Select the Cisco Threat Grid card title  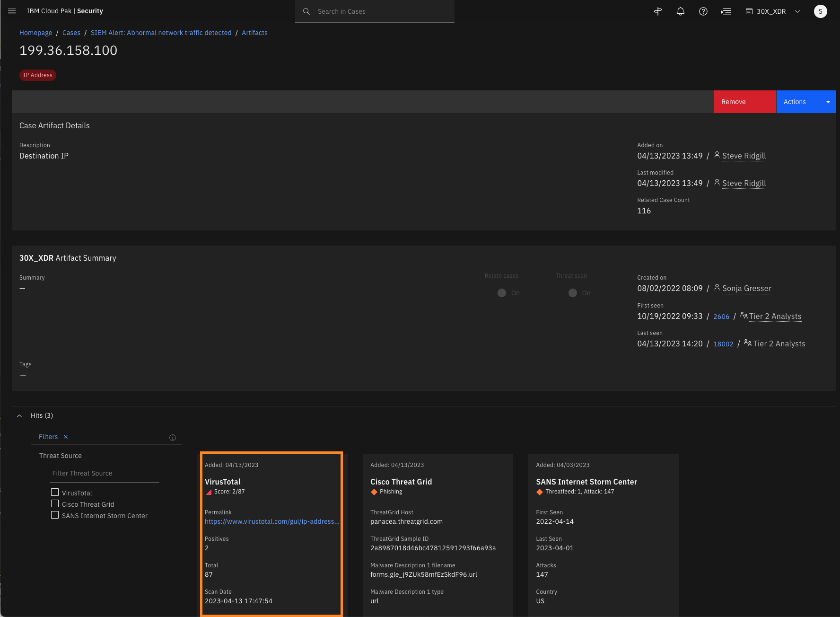(x=401, y=482)
